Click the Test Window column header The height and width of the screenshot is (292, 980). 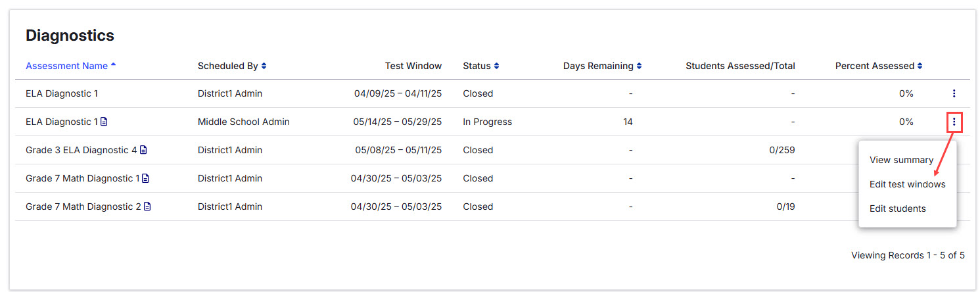point(413,66)
